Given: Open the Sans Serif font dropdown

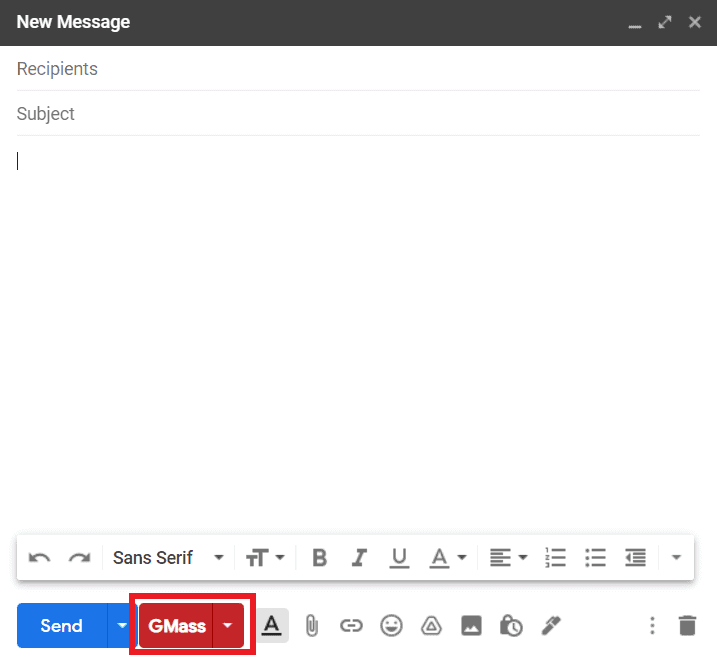Looking at the screenshot, I should coord(168,558).
